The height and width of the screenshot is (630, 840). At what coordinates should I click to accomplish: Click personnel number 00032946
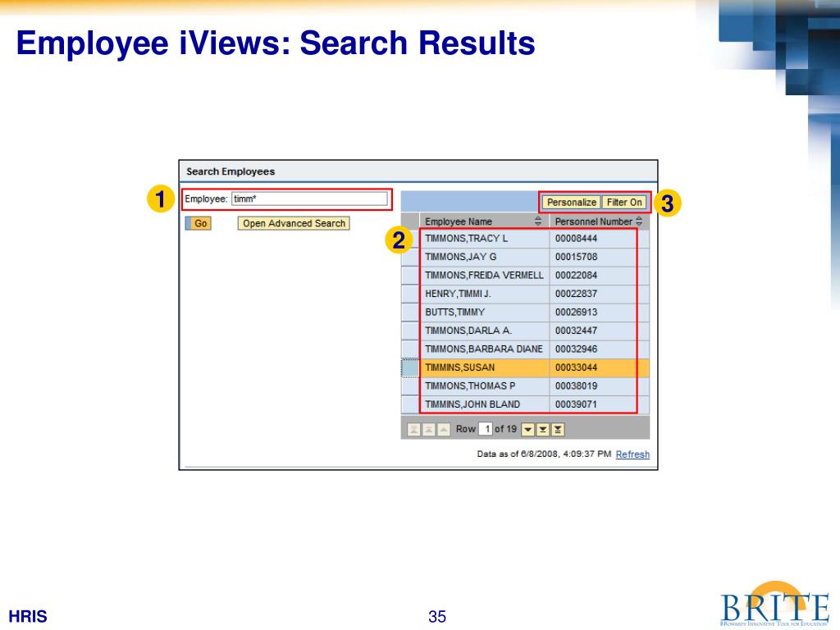(x=576, y=349)
